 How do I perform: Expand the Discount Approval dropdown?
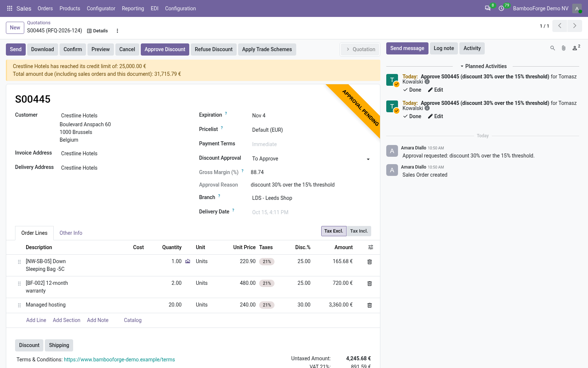point(368,159)
